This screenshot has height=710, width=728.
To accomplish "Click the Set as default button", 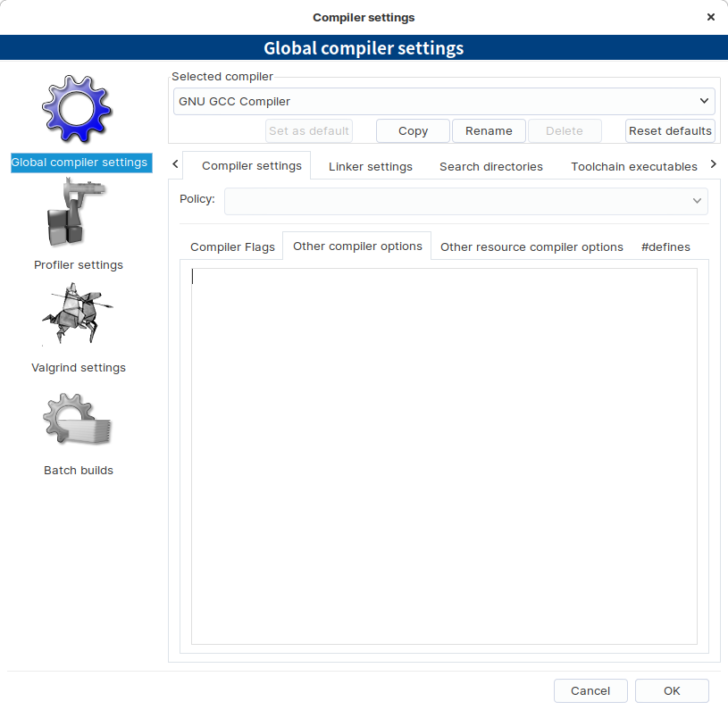I will 309,131.
